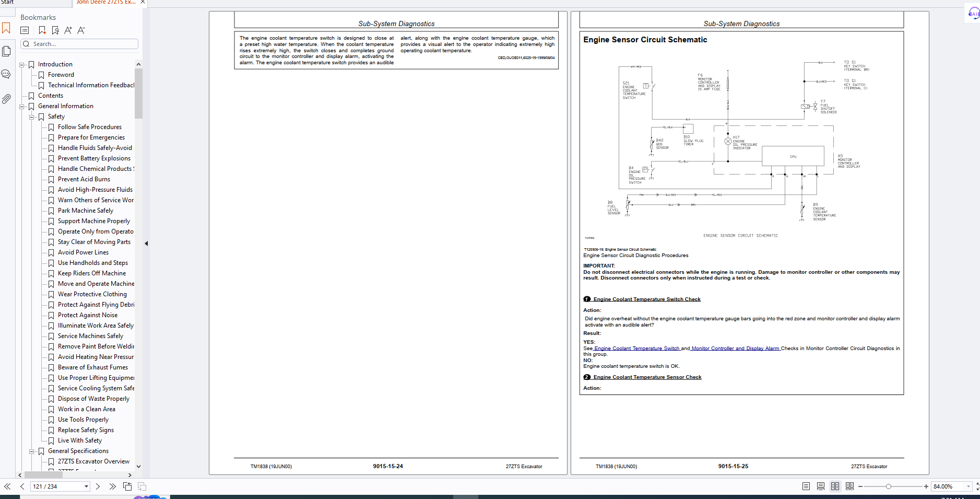
Task: Open the zoom percentage dropdown
Action: click(968, 486)
